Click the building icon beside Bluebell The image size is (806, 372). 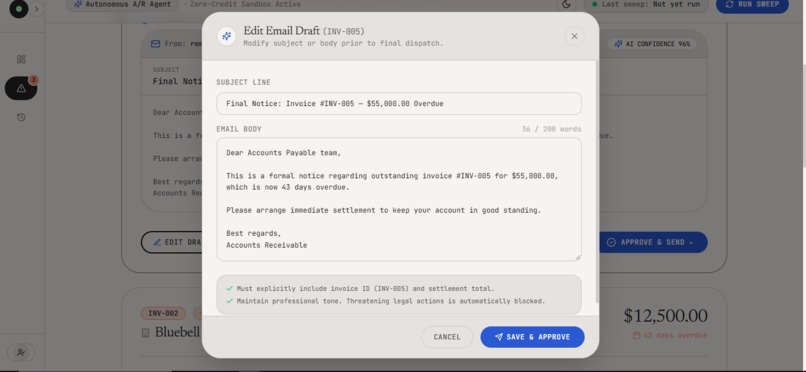[x=145, y=333]
